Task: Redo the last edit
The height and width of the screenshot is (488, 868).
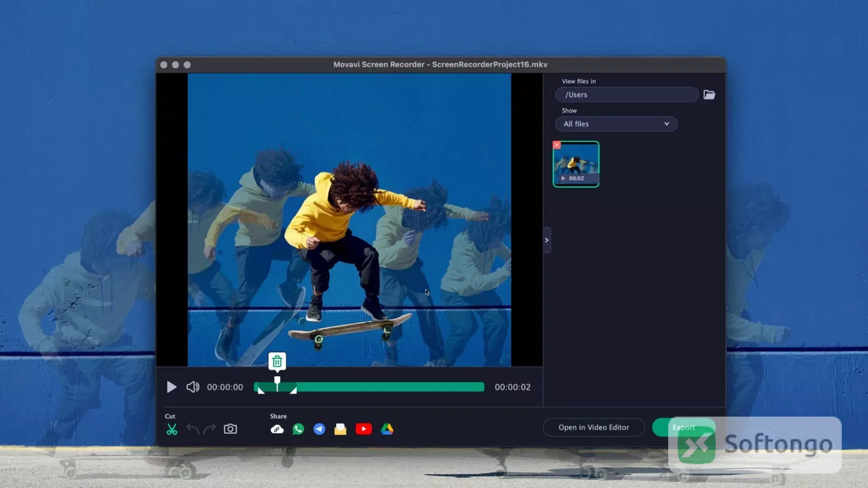Action: click(209, 429)
